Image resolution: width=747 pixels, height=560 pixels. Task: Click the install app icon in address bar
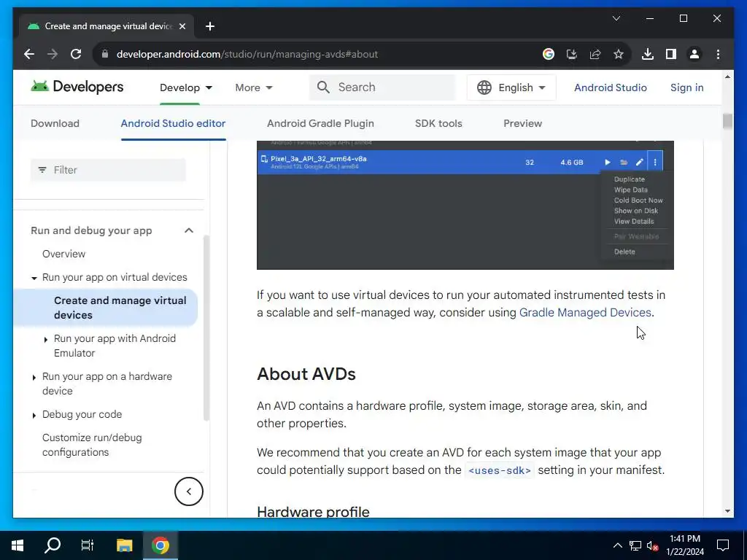click(x=572, y=54)
